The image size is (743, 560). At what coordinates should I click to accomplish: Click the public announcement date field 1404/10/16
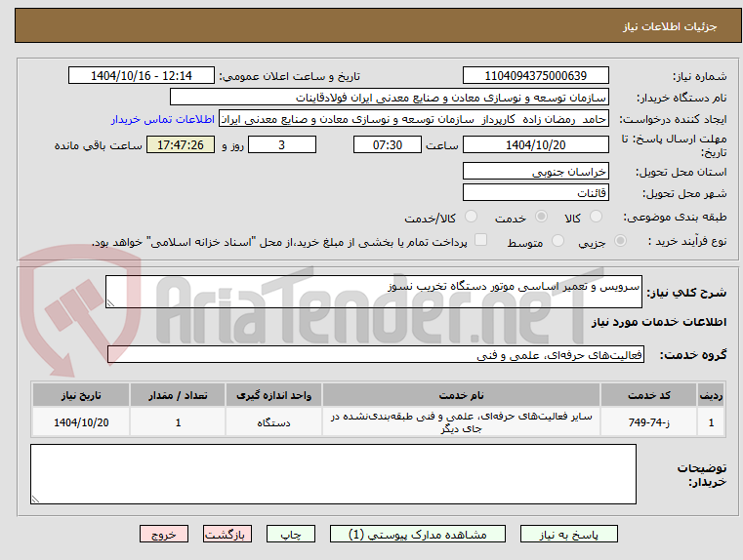142,76
